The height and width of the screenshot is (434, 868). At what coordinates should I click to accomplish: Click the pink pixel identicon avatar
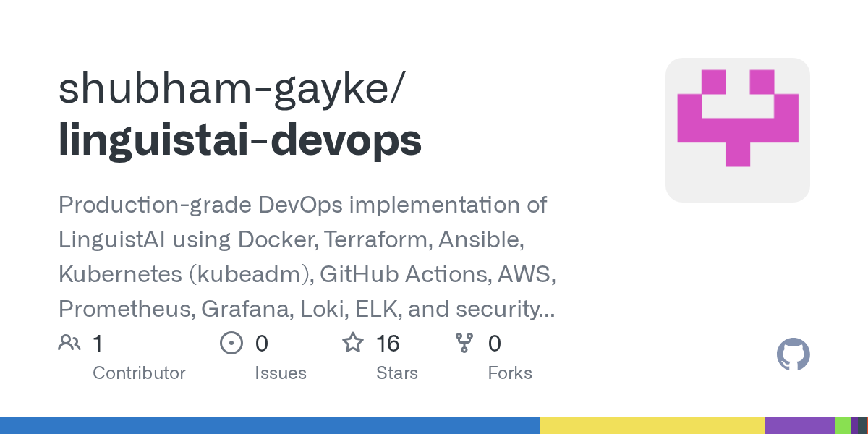pos(738,130)
